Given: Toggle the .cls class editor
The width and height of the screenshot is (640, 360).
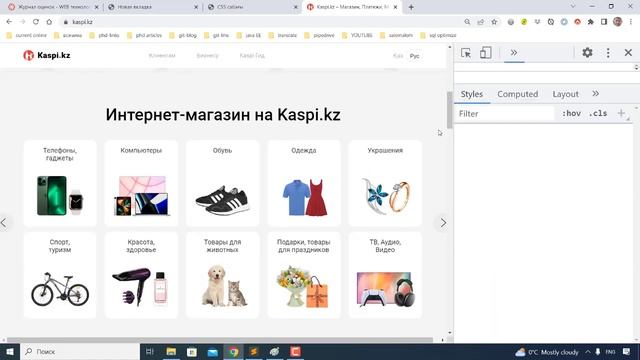Looking at the screenshot, I should [x=598, y=113].
